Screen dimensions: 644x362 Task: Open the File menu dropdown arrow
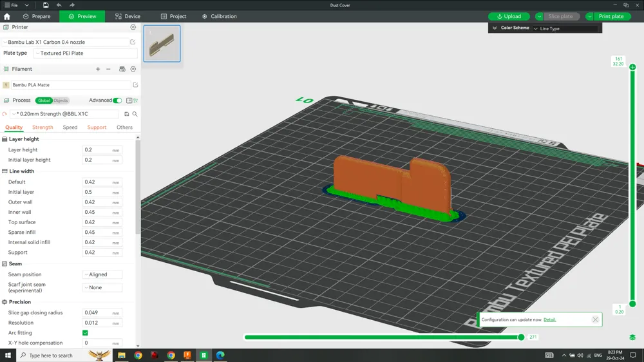26,5
